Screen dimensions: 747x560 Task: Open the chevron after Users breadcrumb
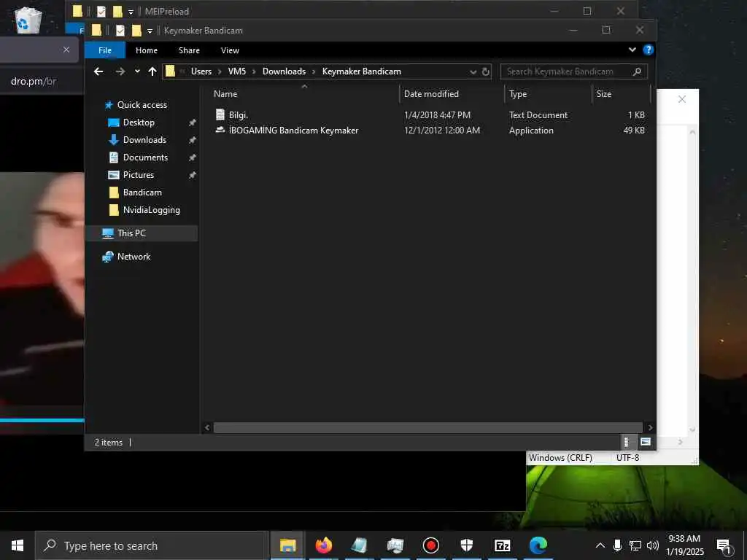(220, 72)
